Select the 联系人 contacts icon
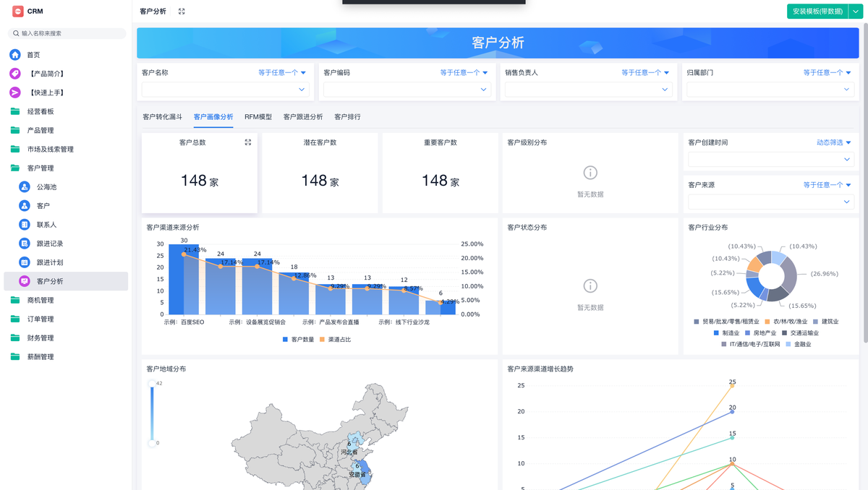 point(25,225)
